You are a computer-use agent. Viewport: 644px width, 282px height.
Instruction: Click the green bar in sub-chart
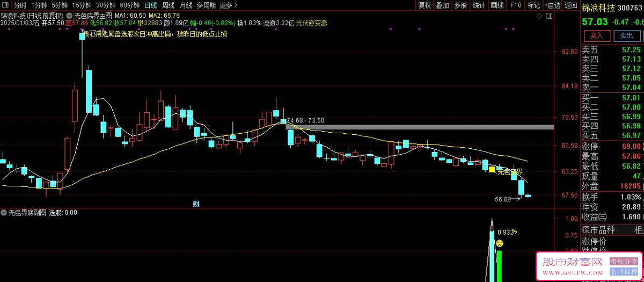(500, 265)
